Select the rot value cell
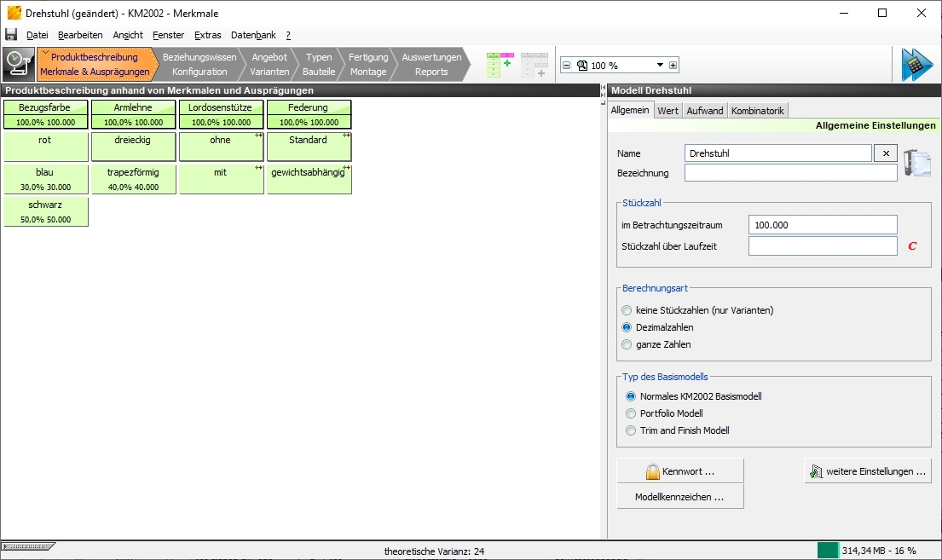This screenshot has width=942, height=560. coord(46,147)
